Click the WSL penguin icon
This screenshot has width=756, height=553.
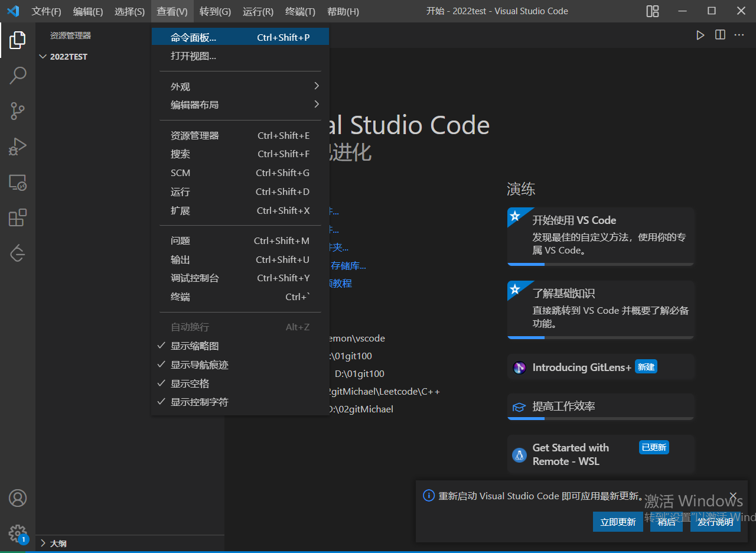pos(519,455)
